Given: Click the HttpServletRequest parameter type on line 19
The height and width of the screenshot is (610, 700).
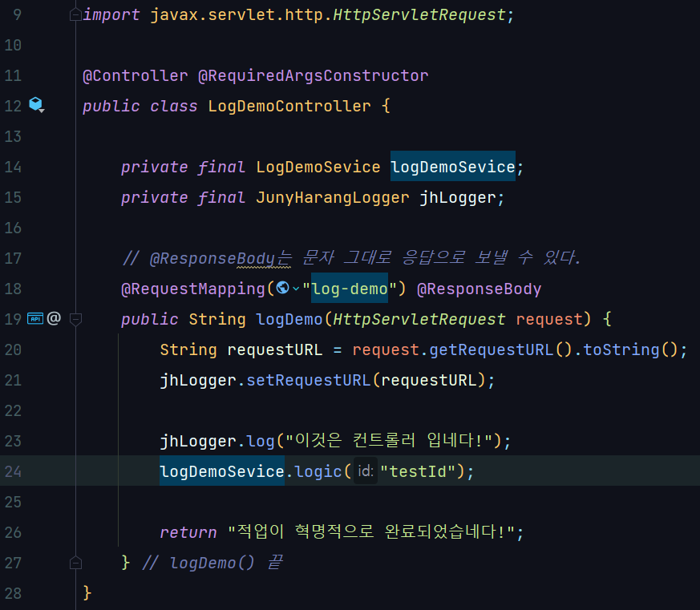Looking at the screenshot, I should 419,319.
